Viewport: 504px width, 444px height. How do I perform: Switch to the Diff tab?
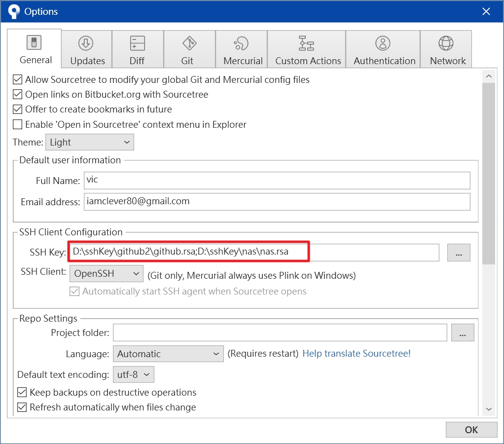(138, 49)
